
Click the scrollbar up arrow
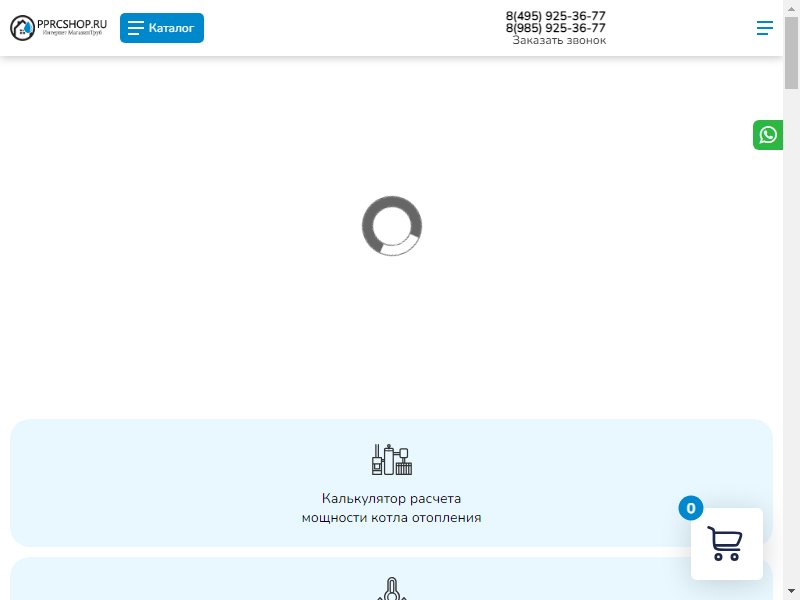coord(791,8)
